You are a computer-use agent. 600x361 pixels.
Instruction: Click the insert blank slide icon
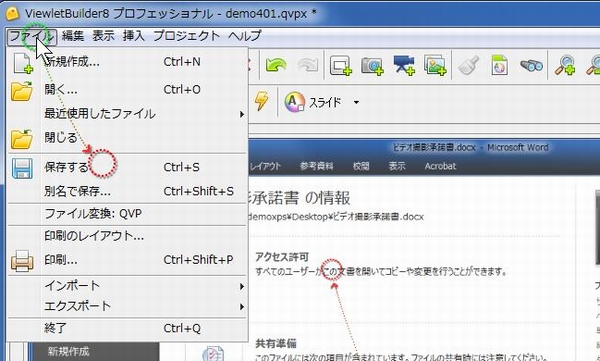click(341, 65)
